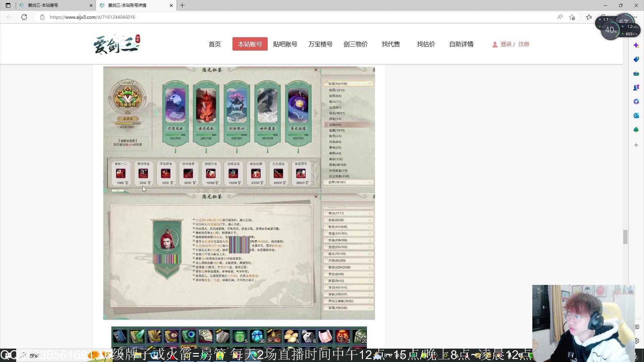The image size is (644, 362).
Task: Refresh the current page
Action: pyautogui.click(x=24, y=17)
